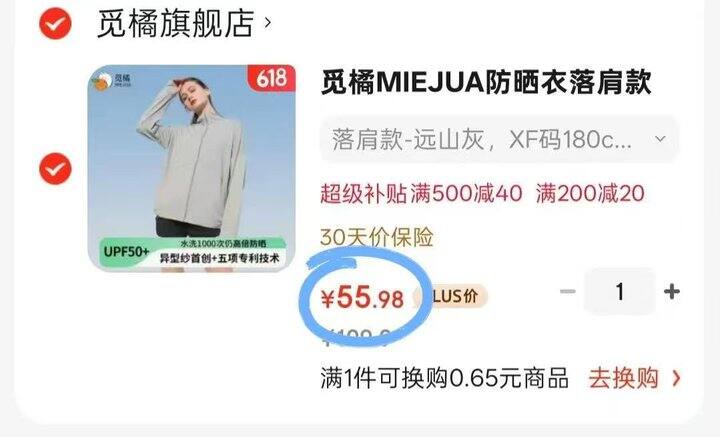Click the arrow icon beside 去换购

click(x=676, y=379)
